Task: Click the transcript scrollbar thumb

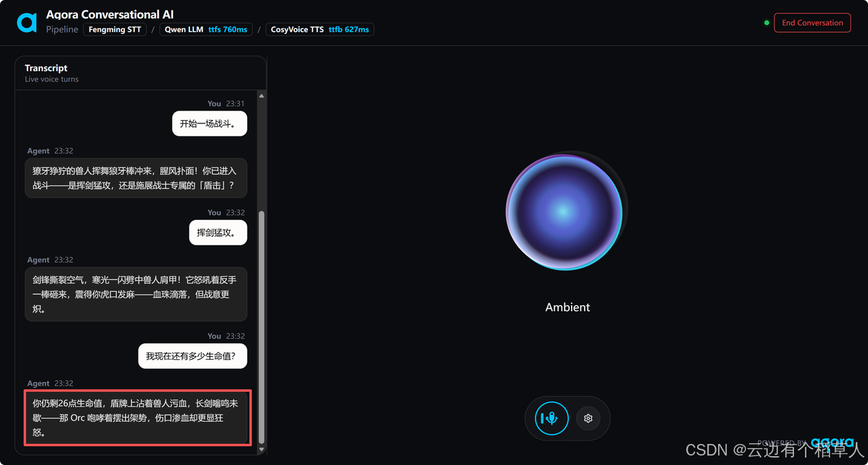Action: coord(262,327)
